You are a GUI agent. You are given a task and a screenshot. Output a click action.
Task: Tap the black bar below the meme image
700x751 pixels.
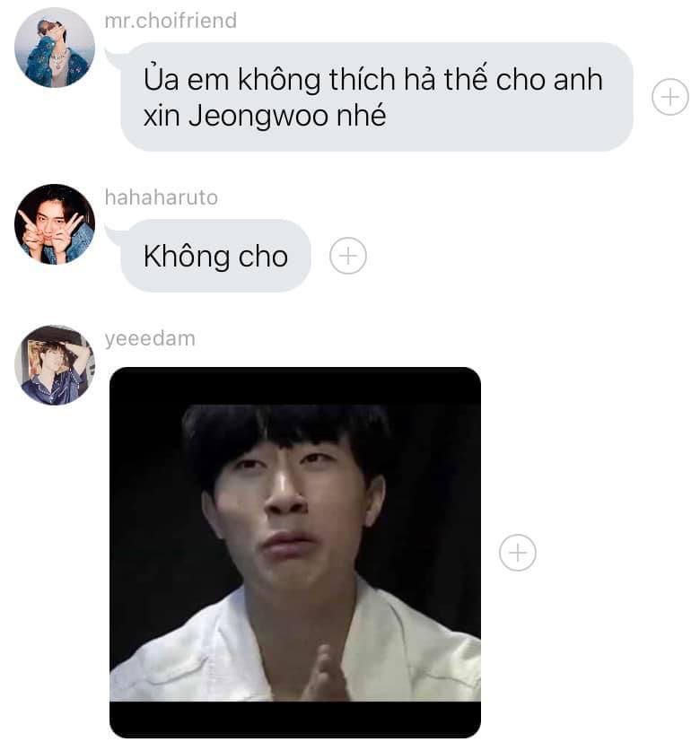pyautogui.click(x=295, y=720)
